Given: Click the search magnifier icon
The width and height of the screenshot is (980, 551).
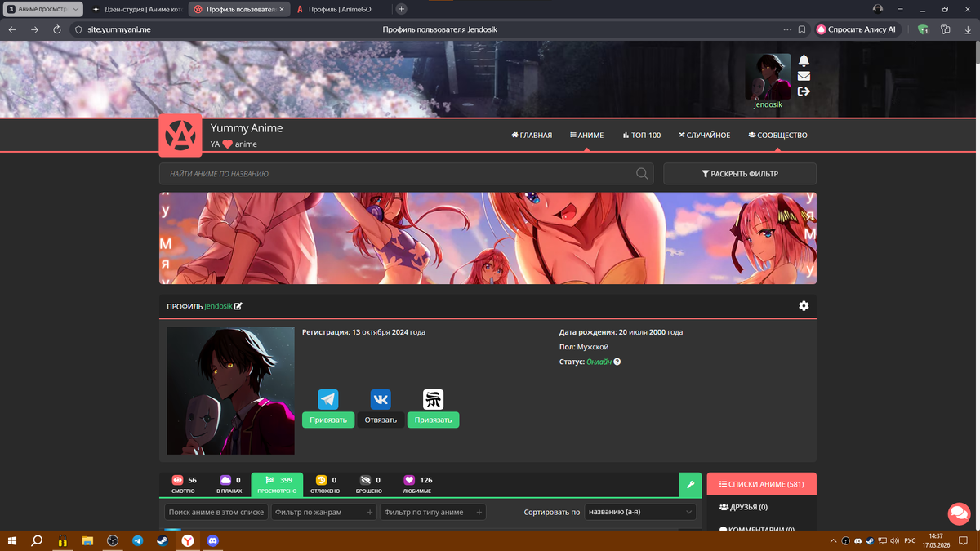Looking at the screenshot, I should [x=643, y=173].
